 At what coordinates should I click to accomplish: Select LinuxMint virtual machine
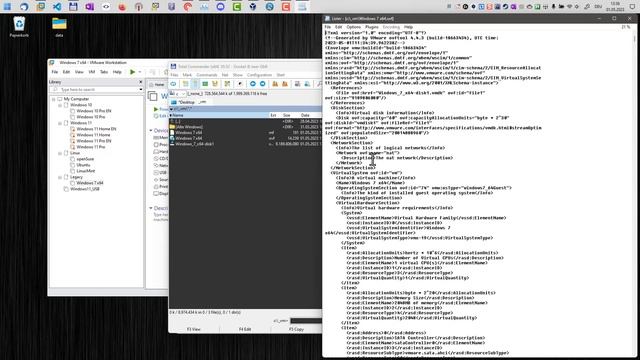click(85, 171)
